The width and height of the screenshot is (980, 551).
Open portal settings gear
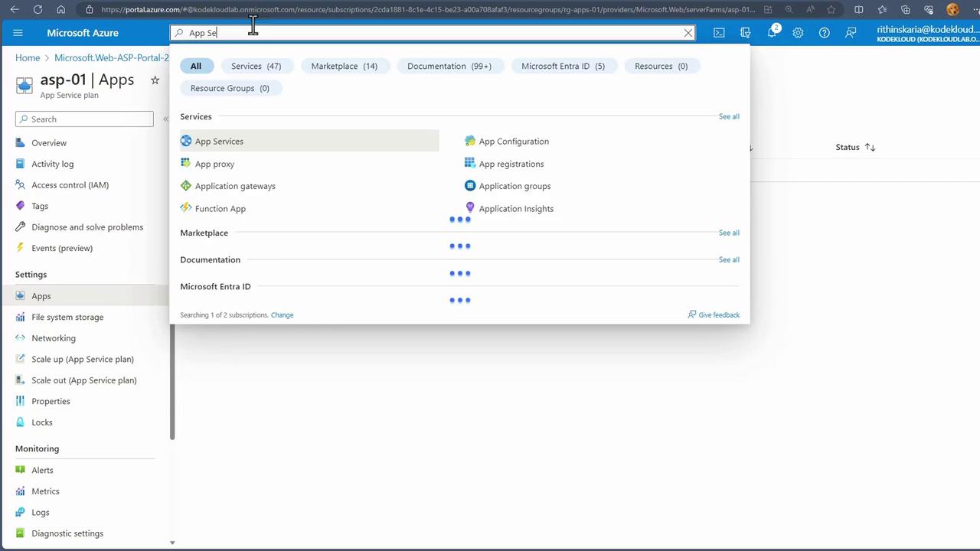point(798,33)
